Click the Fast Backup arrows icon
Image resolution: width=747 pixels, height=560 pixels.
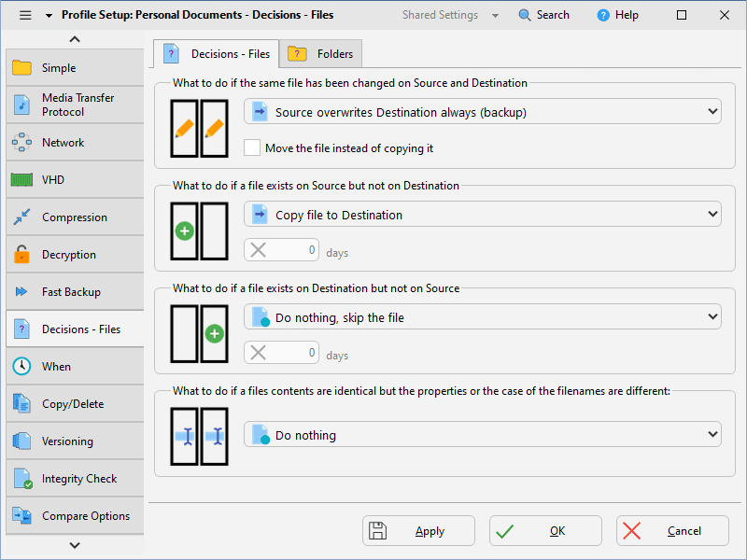coord(21,291)
